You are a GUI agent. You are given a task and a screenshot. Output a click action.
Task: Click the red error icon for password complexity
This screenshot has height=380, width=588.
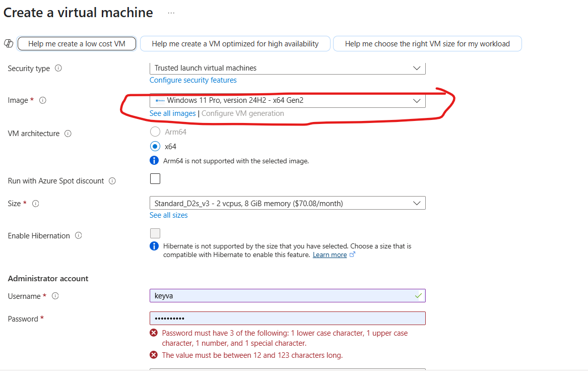pyautogui.click(x=154, y=333)
